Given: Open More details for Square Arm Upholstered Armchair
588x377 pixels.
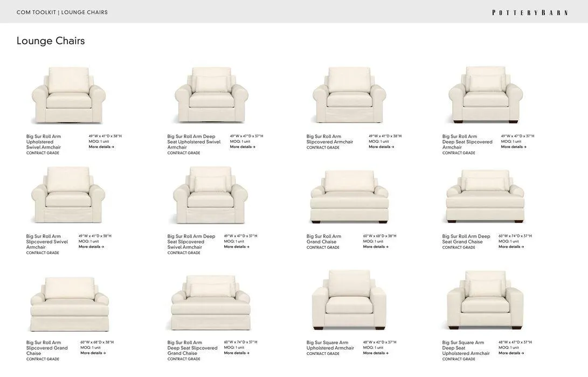Looking at the screenshot, I should 375,353.
